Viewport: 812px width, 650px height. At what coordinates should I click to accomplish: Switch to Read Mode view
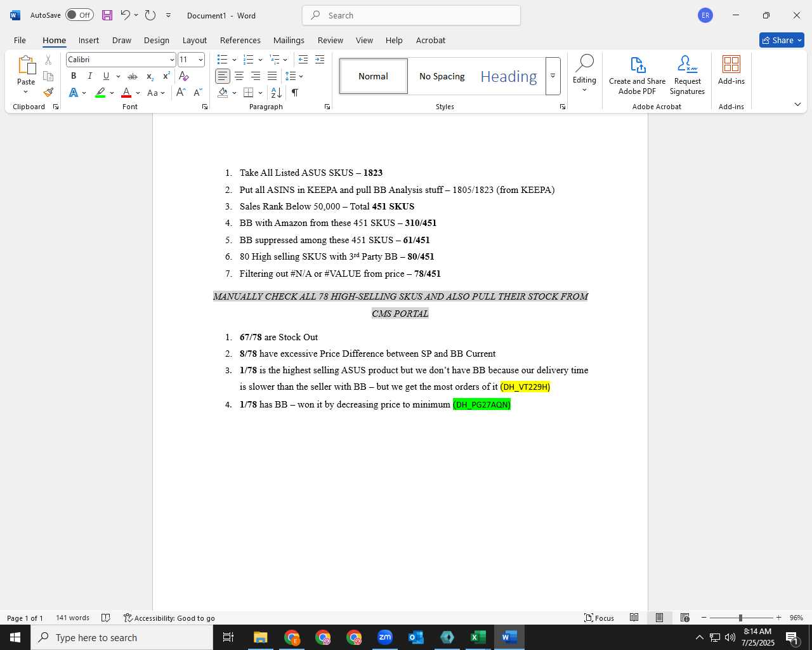click(634, 618)
